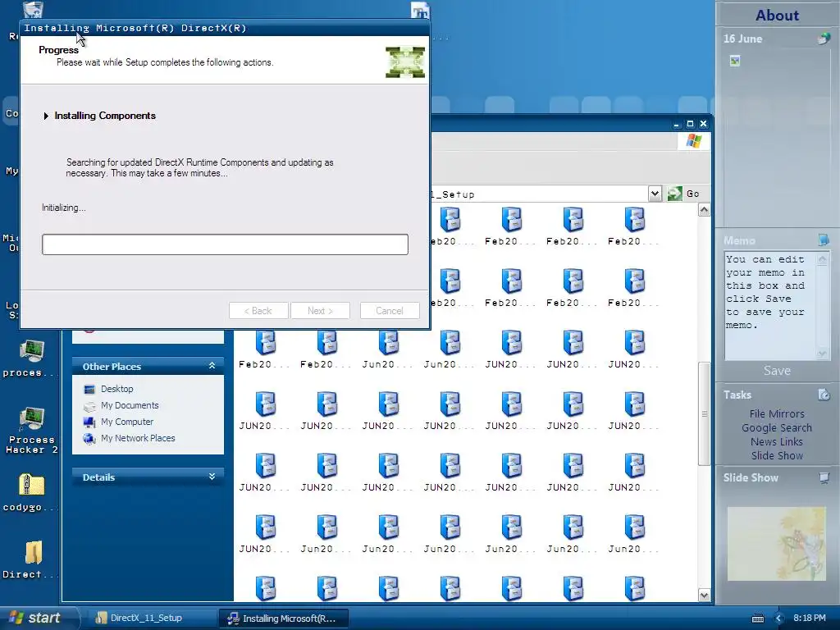This screenshot has width=840, height=630.
Task: Click the Memo panel icon
Action: (824, 240)
